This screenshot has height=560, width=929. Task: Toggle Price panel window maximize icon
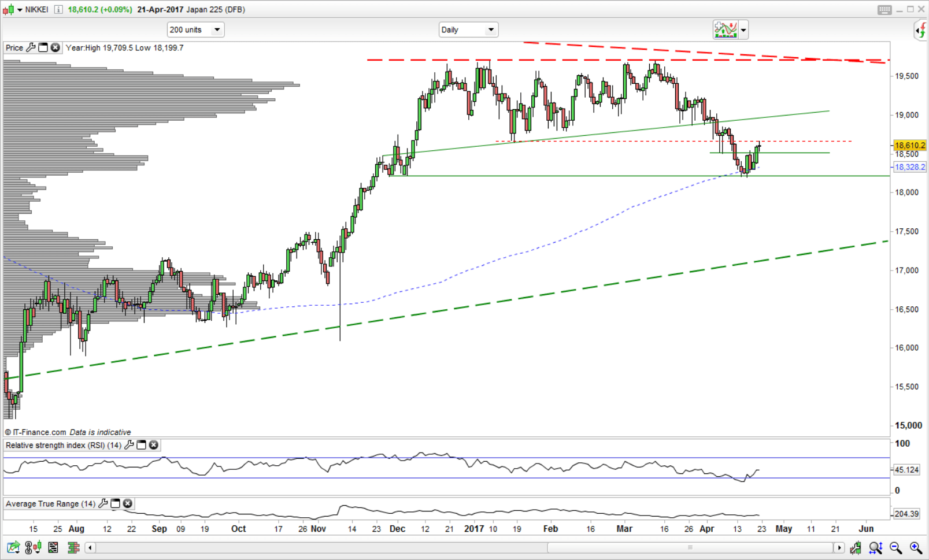click(x=43, y=48)
